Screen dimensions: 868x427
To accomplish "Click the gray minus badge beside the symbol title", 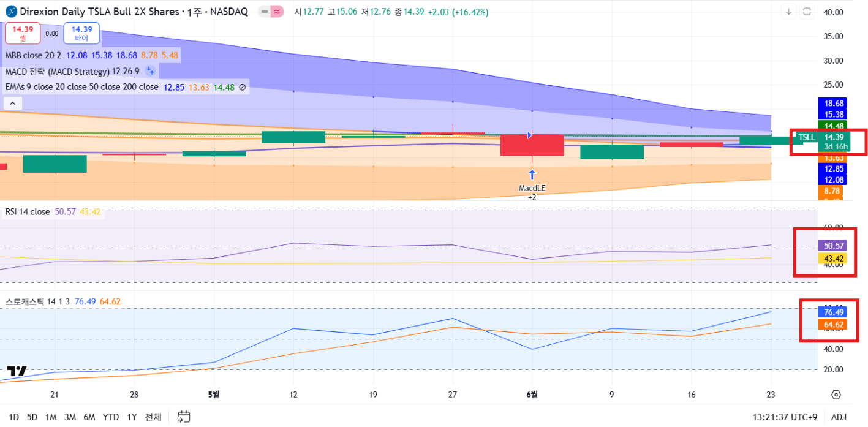I will pos(263,12).
